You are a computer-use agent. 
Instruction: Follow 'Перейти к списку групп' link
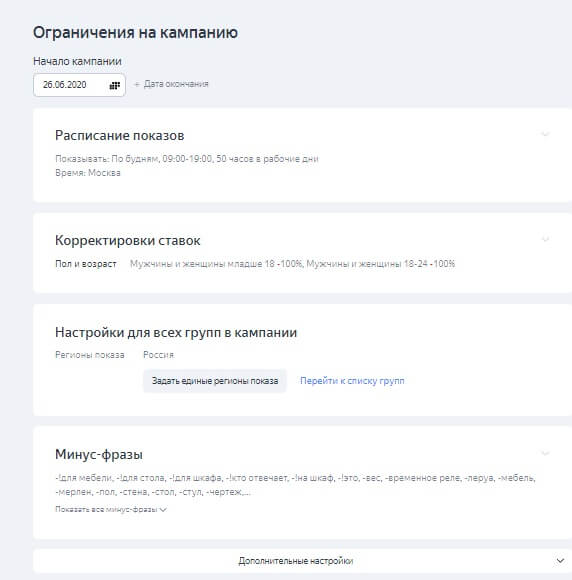point(352,381)
